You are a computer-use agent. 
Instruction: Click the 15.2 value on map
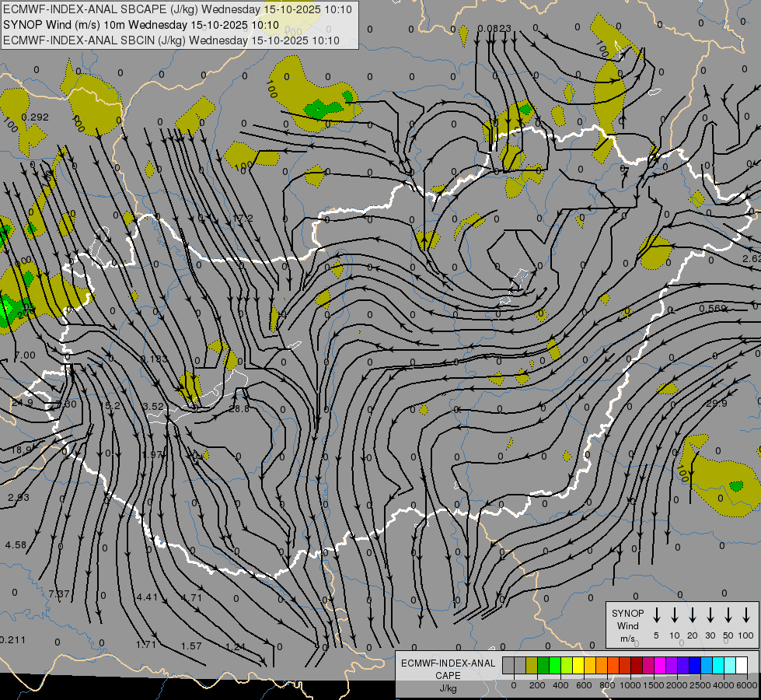click(x=110, y=406)
